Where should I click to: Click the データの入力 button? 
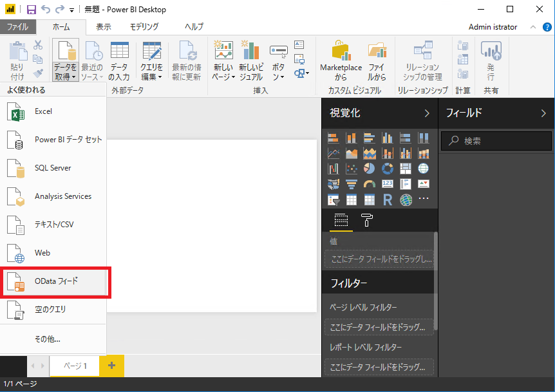click(x=119, y=61)
